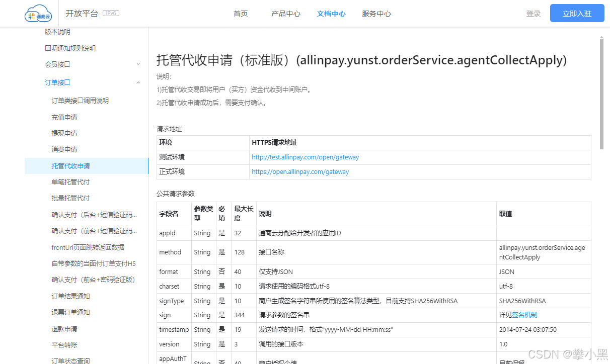
Task: Click the 取值 column header
Action: [x=544, y=214]
